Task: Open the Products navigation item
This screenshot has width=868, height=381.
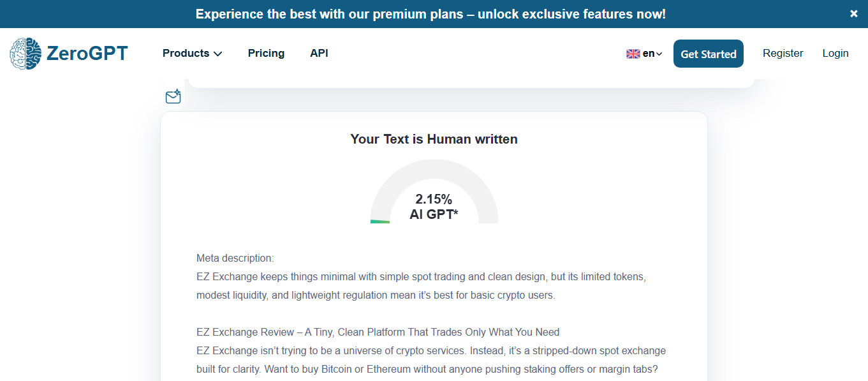Action: [x=186, y=54]
